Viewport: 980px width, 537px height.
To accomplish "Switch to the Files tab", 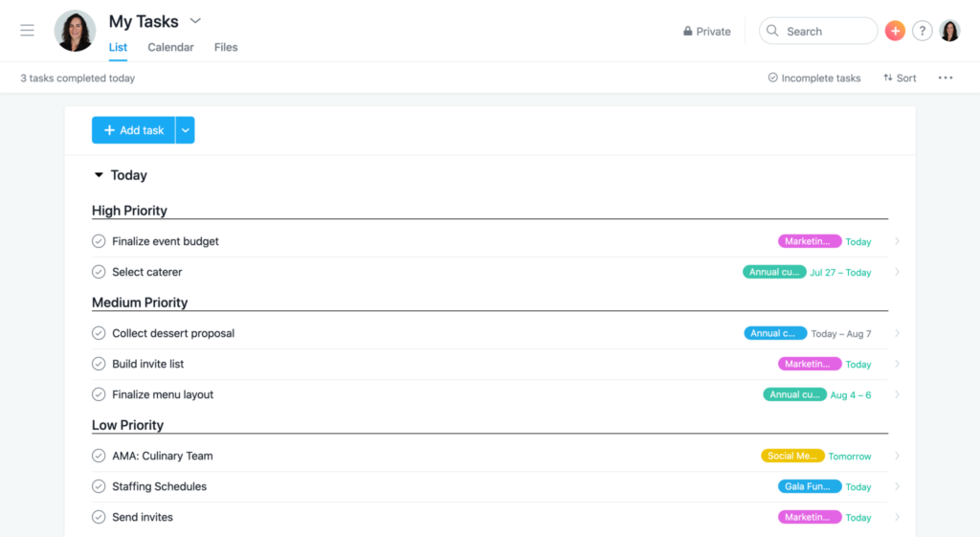I will pos(226,47).
